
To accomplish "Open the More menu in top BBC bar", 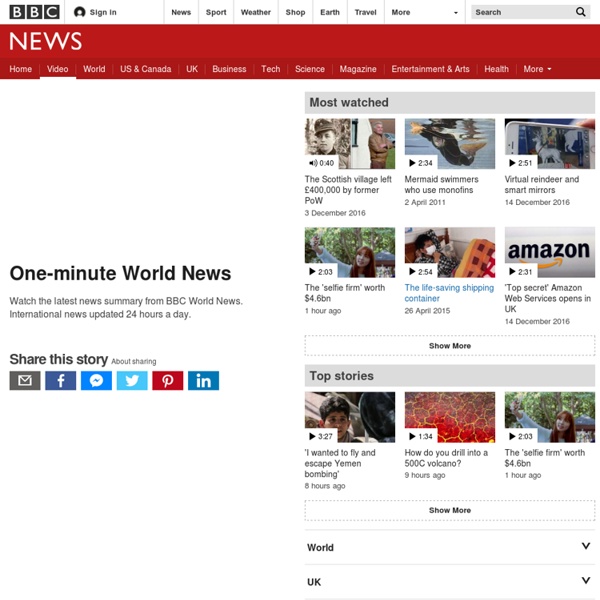I will (x=425, y=12).
